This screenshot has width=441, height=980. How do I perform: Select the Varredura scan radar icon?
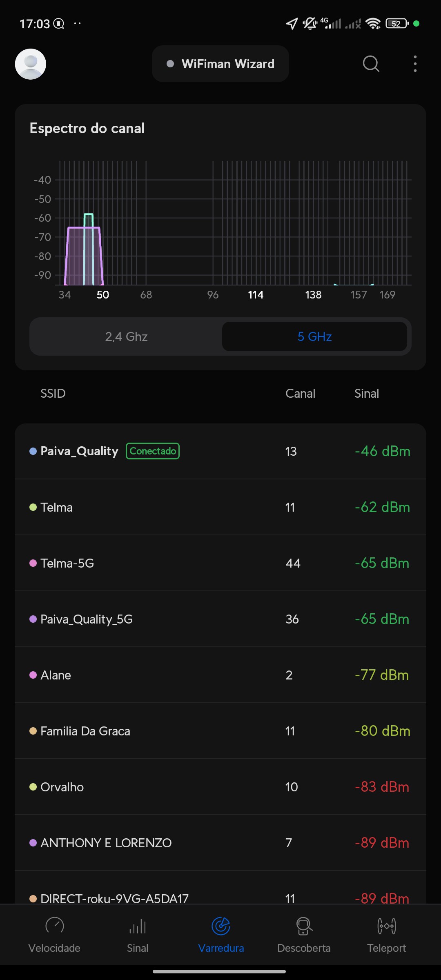tap(221, 926)
